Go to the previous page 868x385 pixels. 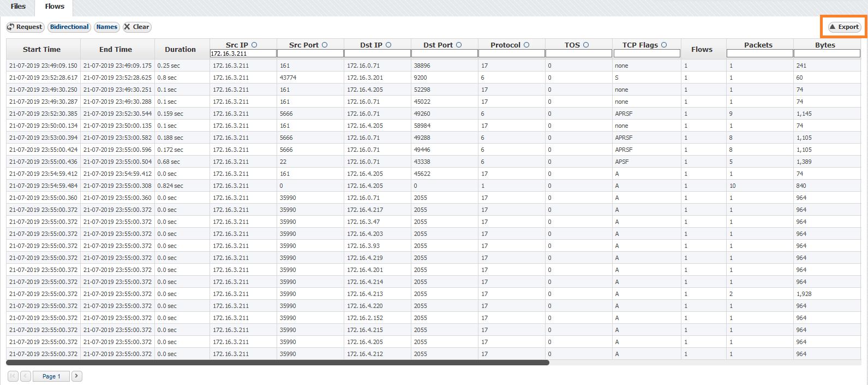pos(26,376)
